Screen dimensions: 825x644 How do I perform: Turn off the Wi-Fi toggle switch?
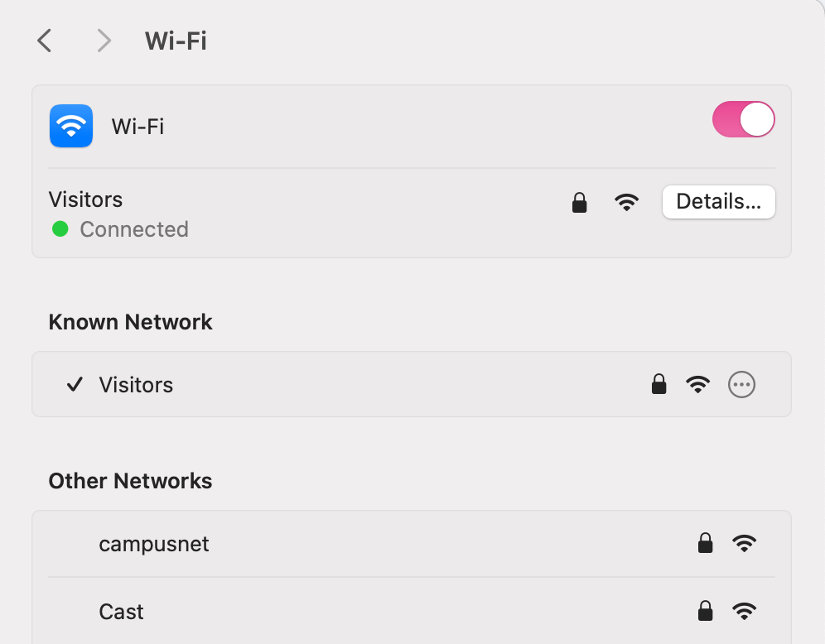coord(743,119)
